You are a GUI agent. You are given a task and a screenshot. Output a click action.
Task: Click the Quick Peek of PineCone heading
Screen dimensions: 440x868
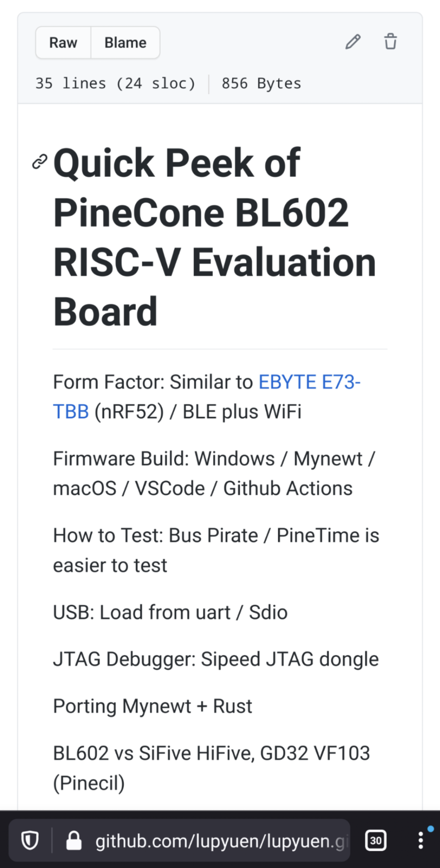(214, 237)
